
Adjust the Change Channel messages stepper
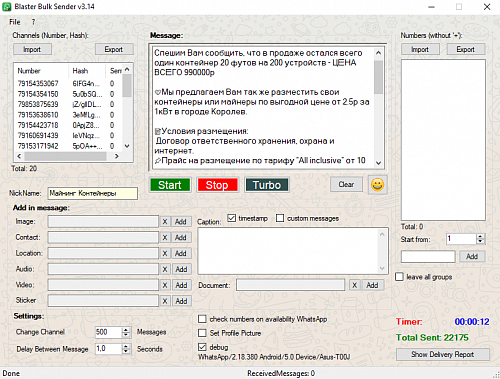126,332
